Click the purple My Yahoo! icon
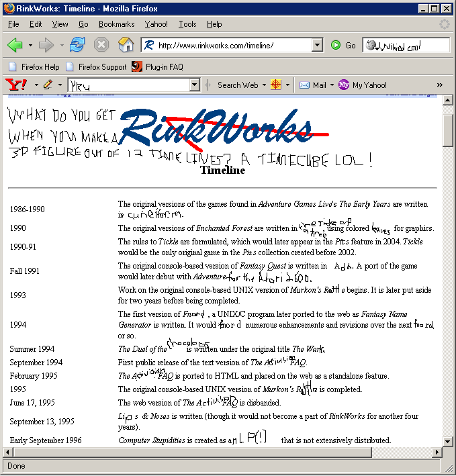456x476 pixels. [344, 85]
